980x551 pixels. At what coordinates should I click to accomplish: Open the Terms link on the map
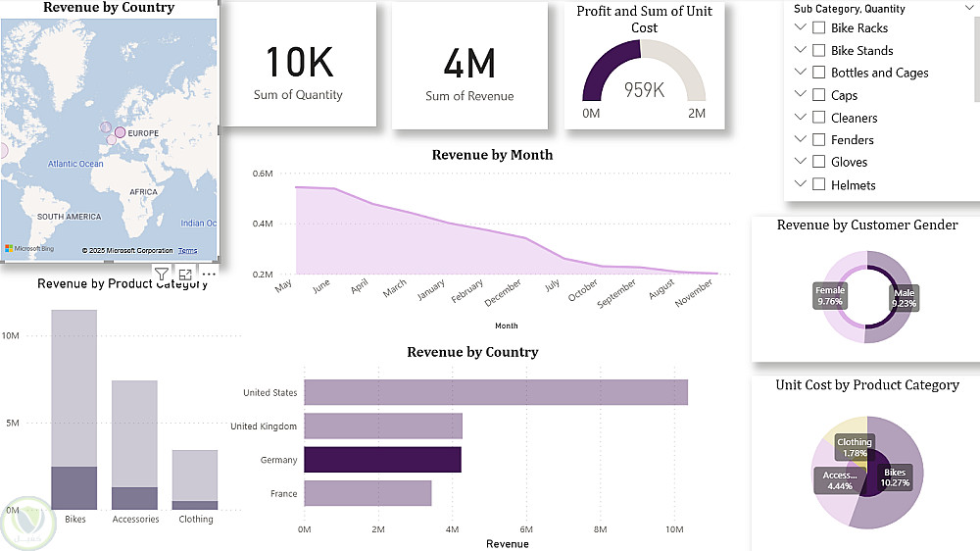click(187, 251)
